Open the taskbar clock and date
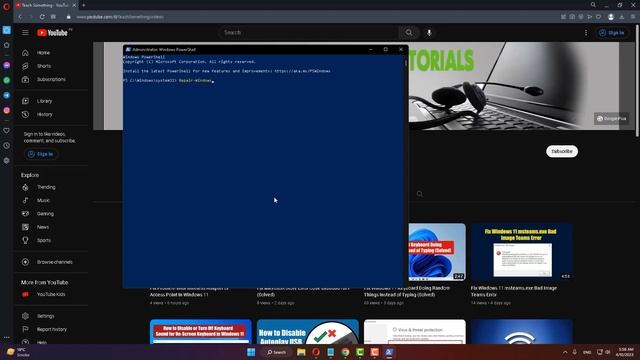 625,352
